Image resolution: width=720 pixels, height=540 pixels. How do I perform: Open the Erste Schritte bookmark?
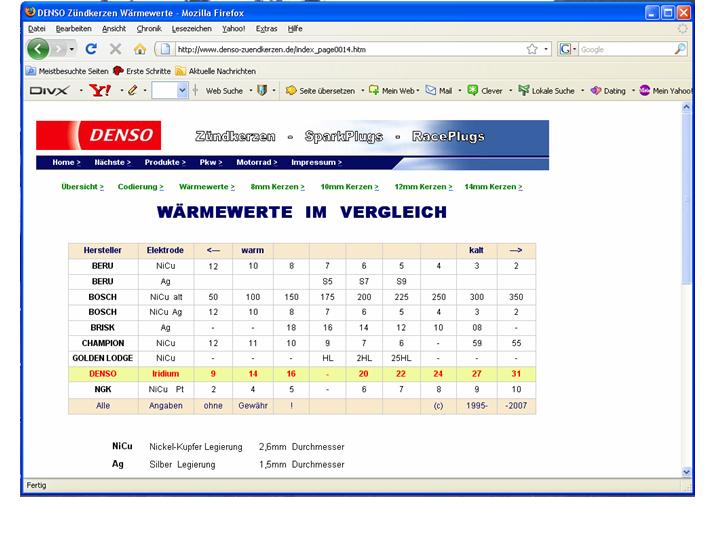(x=142, y=71)
